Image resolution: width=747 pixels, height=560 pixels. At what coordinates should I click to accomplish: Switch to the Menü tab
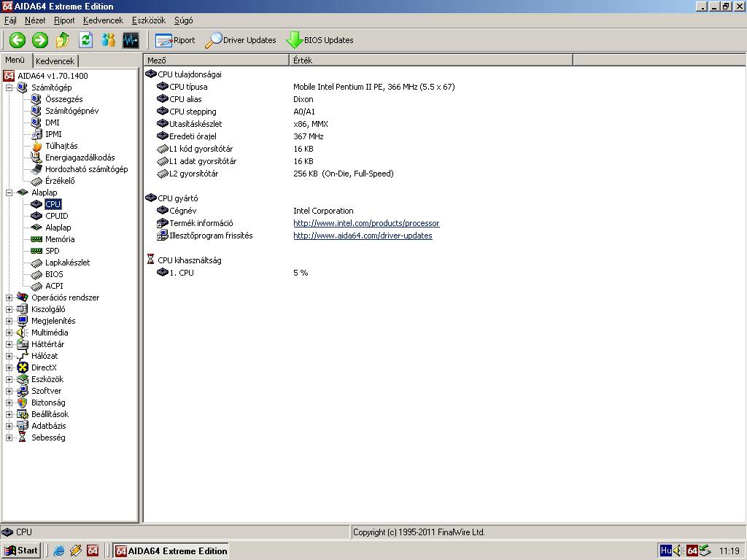(x=15, y=60)
